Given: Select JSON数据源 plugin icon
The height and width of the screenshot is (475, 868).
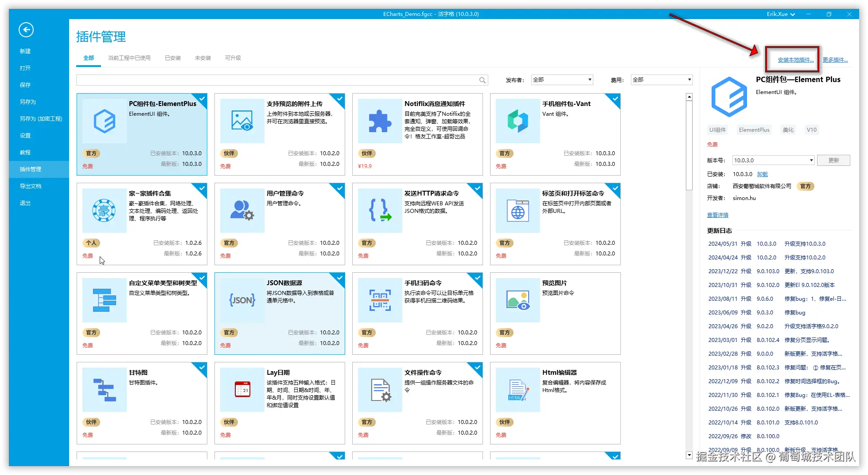Looking at the screenshot, I should pyautogui.click(x=242, y=300).
